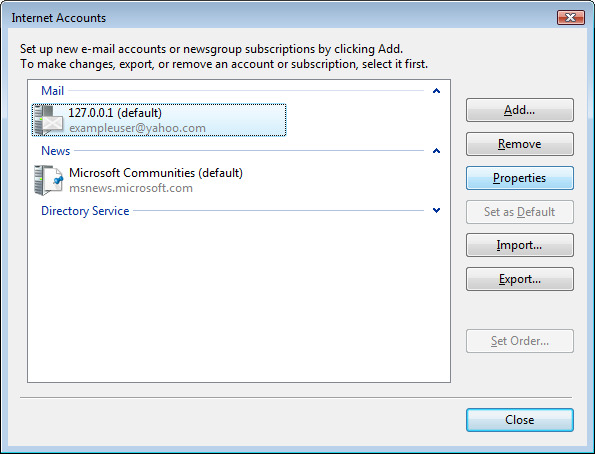This screenshot has height=454, width=595.
Task: Open Properties for the selected account
Action: click(x=519, y=178)
